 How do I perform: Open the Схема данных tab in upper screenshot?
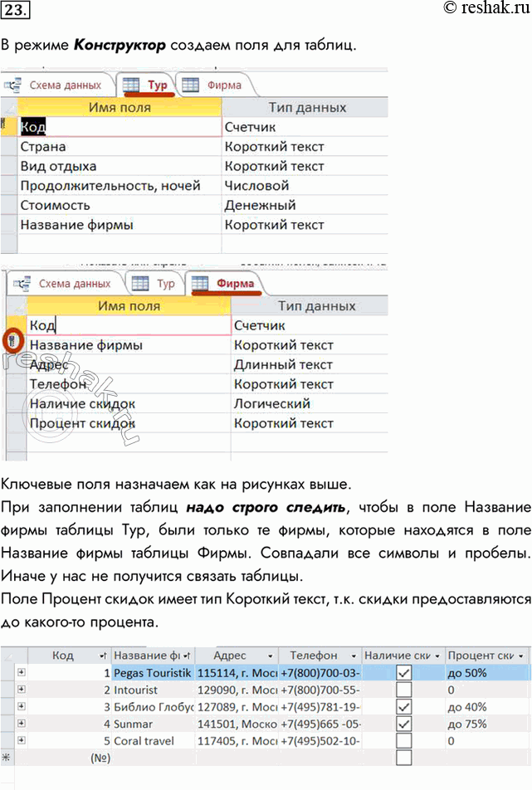click(65, 85)
